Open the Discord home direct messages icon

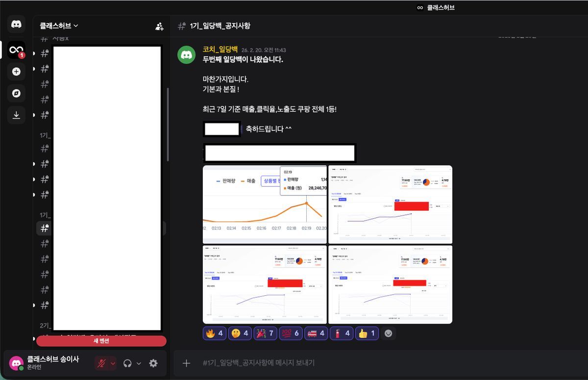click(16, 24)
